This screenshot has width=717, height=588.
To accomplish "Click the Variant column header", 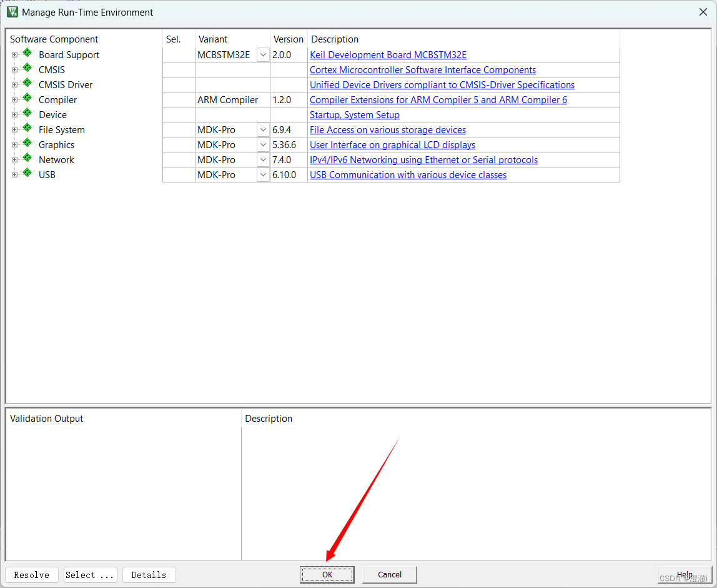I will pyautogui.click(x=233, y=39).
